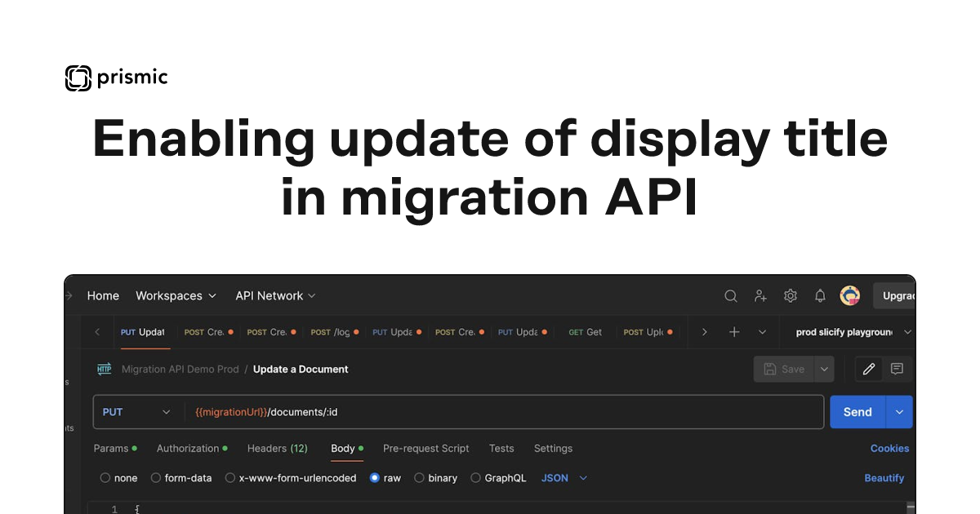Click the notifications bell icon
Image resolution: width=980 pixels, height=514 pixels.
[820, 296]
